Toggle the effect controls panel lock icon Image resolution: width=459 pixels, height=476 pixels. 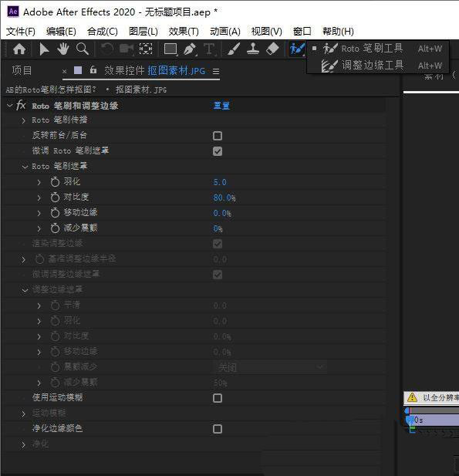(93, 70)
